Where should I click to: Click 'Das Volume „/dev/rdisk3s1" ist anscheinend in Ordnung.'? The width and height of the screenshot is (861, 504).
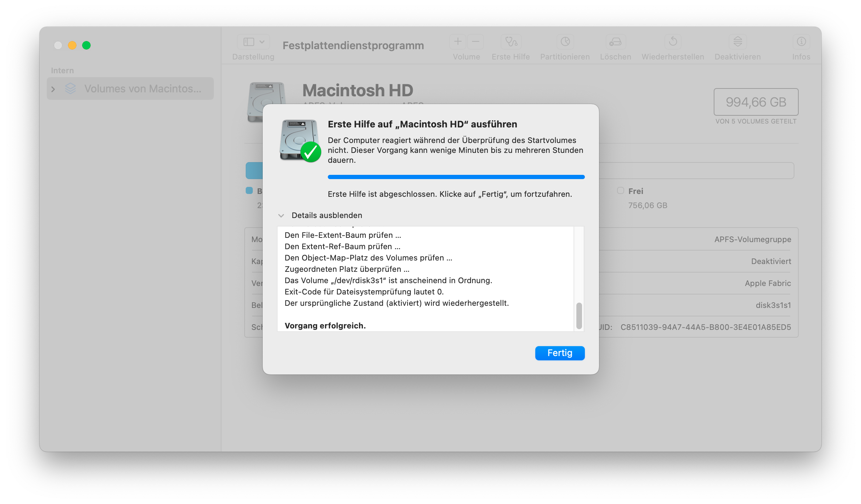point(388,280)
